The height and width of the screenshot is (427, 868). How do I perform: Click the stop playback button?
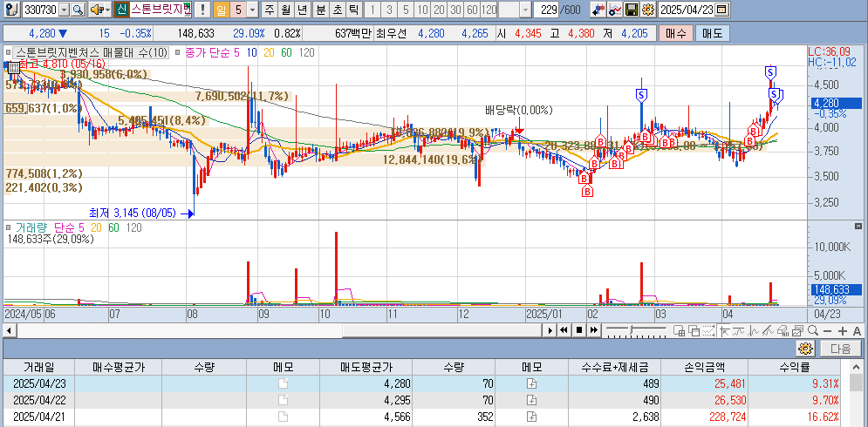click(579, 331)
